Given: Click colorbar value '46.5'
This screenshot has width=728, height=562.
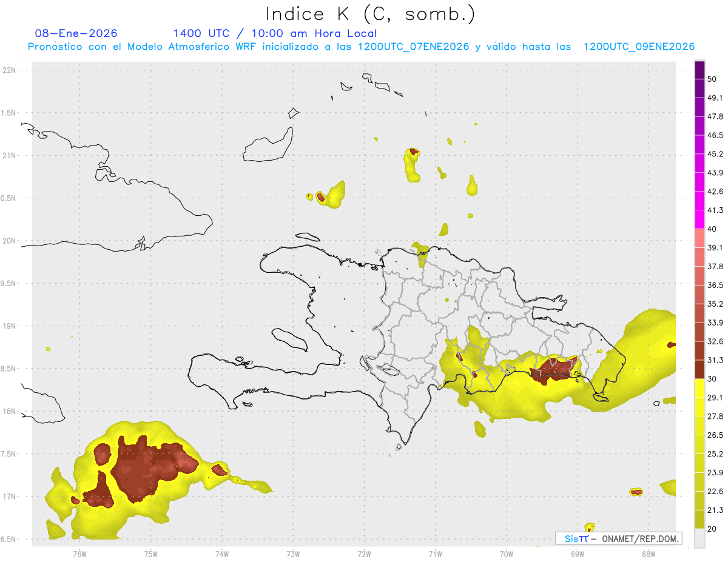Looking at the screenshot, I should click(715, 135).
